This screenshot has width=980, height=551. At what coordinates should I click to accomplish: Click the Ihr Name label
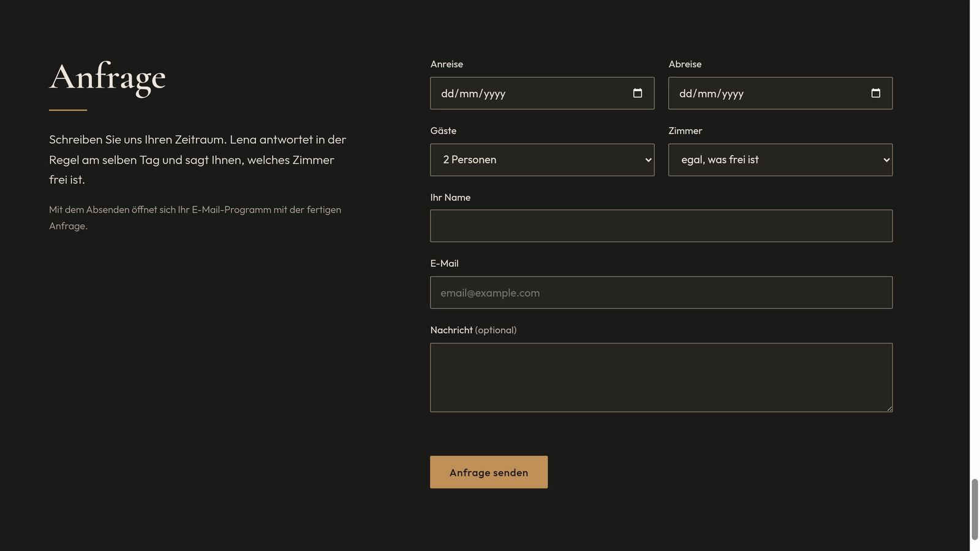coord(450,197)
